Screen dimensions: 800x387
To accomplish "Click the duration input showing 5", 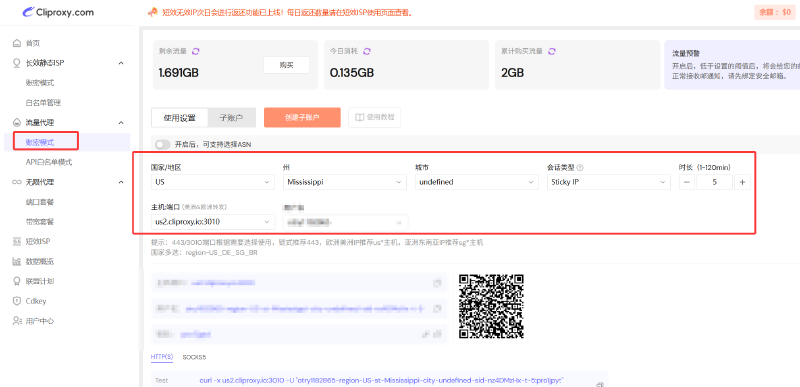I will click(714, 182).
